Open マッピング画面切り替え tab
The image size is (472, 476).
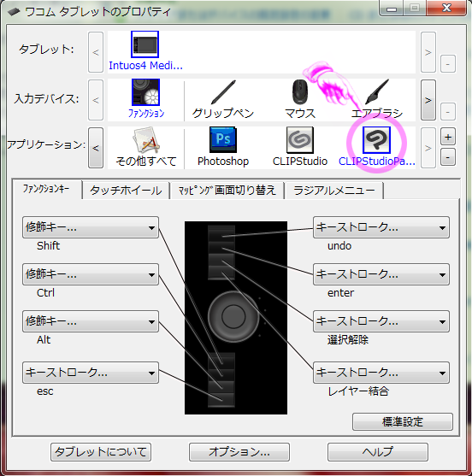click(x=227, y=191)
